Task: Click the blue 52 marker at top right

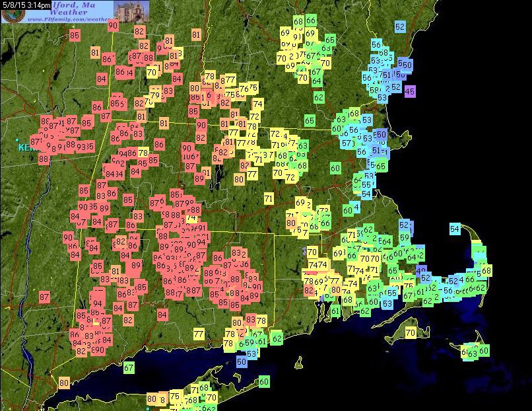Action: [399, 27]
